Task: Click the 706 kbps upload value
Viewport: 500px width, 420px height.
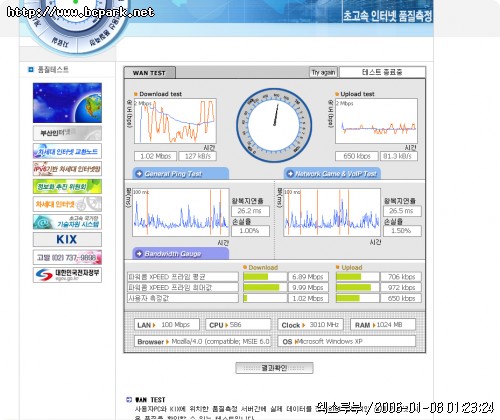Action: click(x=401, y=277)
